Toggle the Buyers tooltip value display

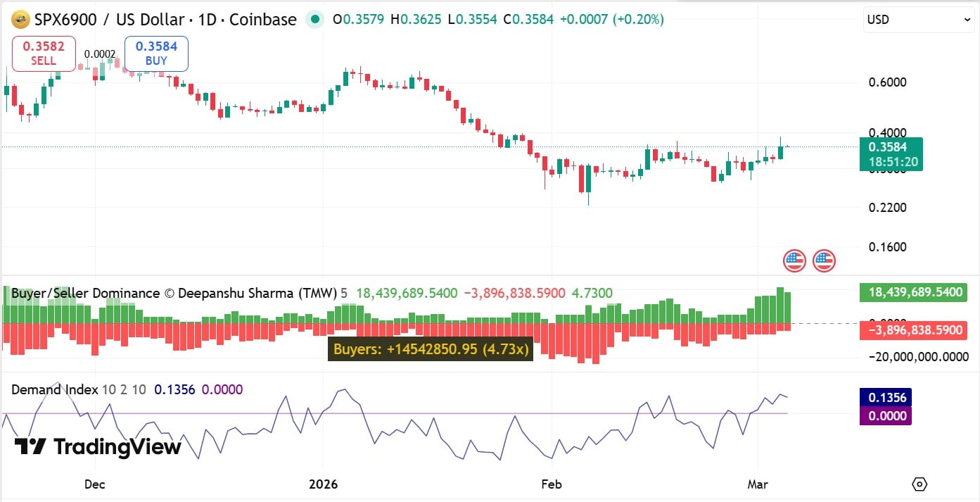(430, 349)
